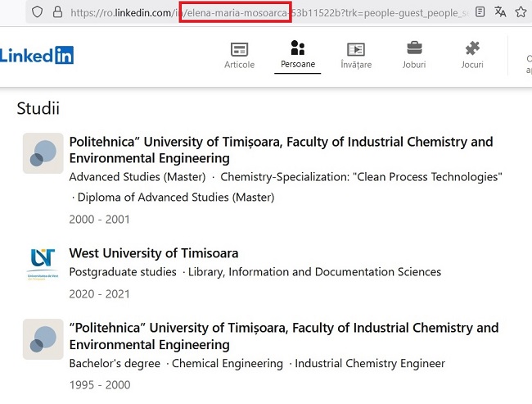Viewport: 532px width, 404px height.
Task: Click the translate page icon
Action: click(500, 12)
